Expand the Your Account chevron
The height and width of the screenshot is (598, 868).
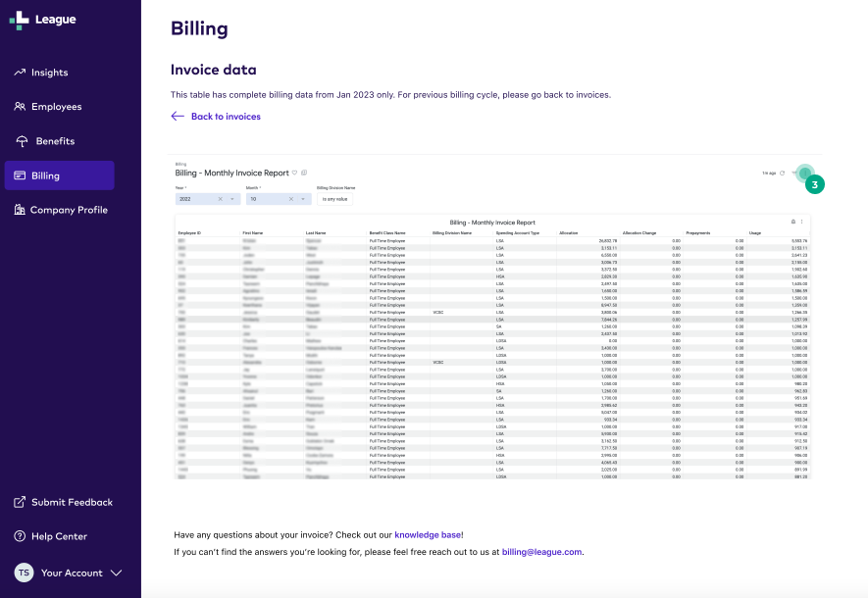(x=115, y=573)
